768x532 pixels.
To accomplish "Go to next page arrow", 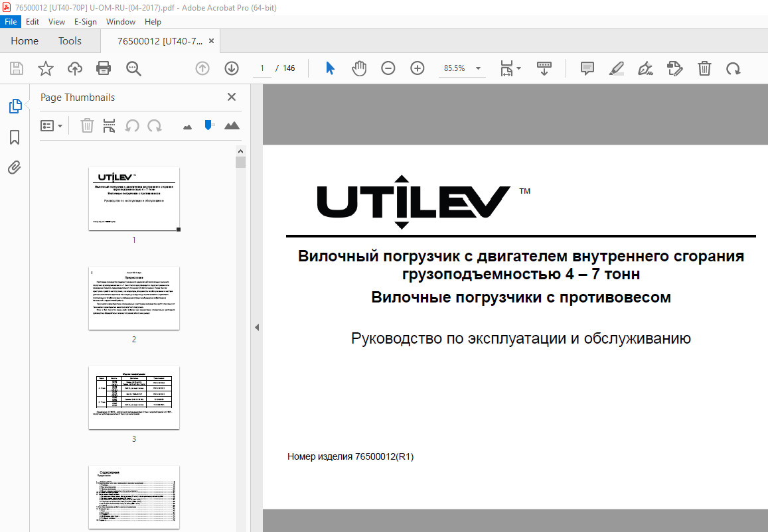I will pos(232,68).
